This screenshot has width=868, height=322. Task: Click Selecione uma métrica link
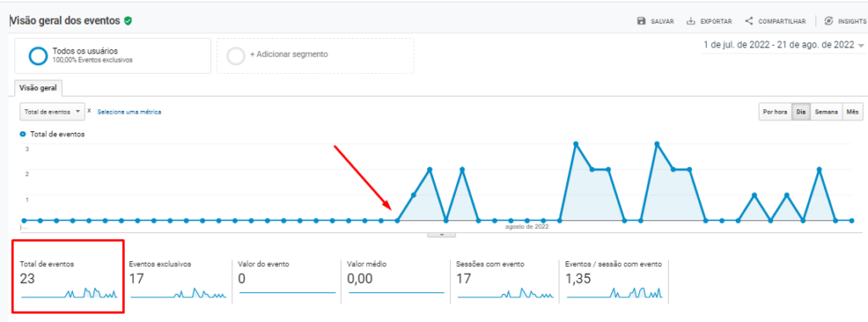(130, 112)
